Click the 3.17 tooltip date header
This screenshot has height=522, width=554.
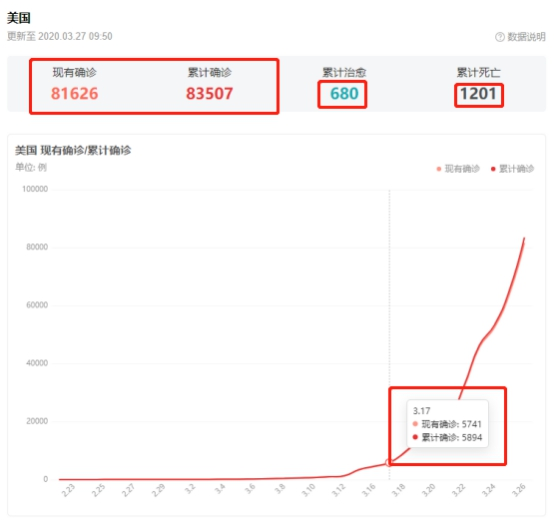click(x=422, y=411)
